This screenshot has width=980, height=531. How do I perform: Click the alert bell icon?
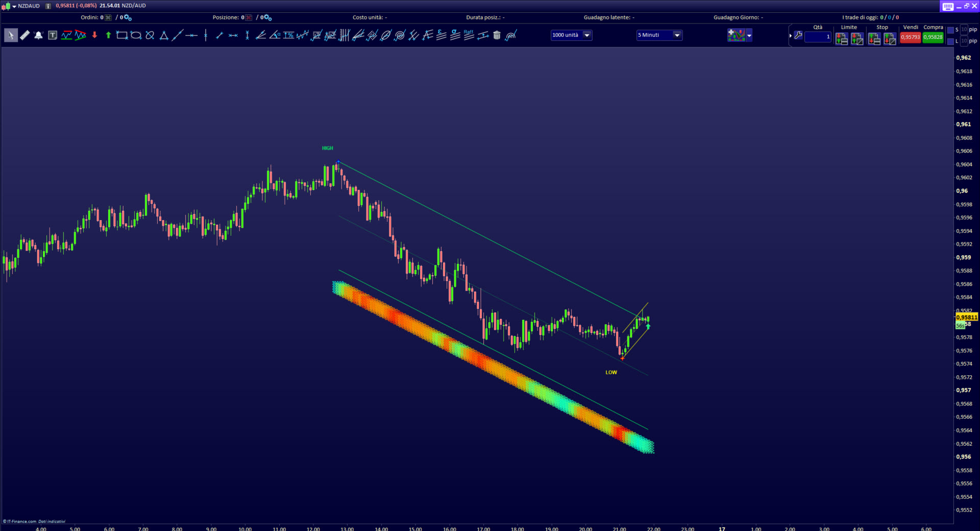coord(38,35)
